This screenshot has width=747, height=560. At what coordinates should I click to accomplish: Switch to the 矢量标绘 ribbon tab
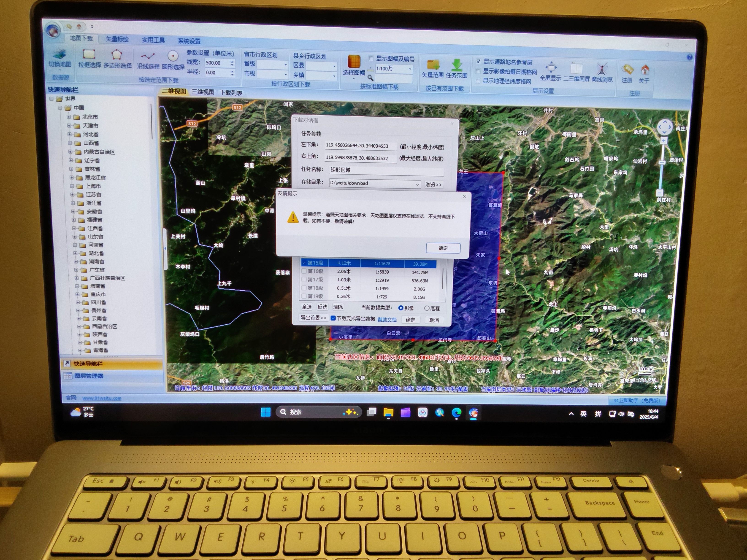117,39
